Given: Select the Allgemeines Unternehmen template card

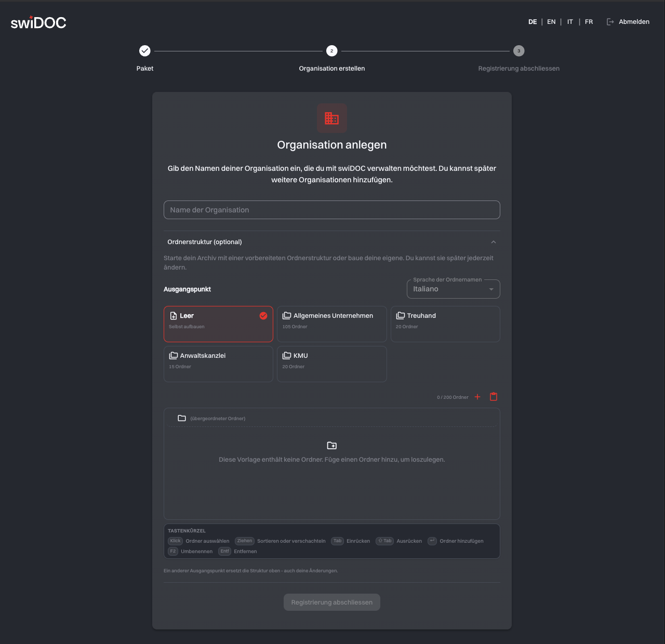Looking at the screenshot, I should (332, 324).
